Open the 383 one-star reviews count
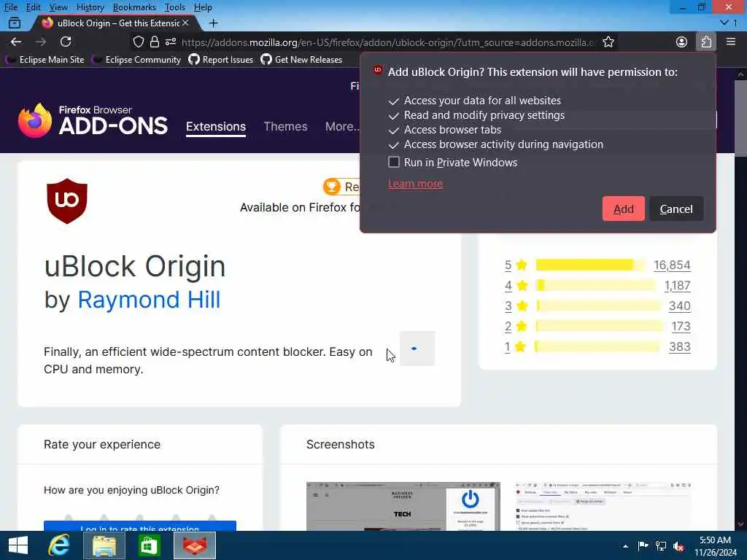 tap(680, 346)
